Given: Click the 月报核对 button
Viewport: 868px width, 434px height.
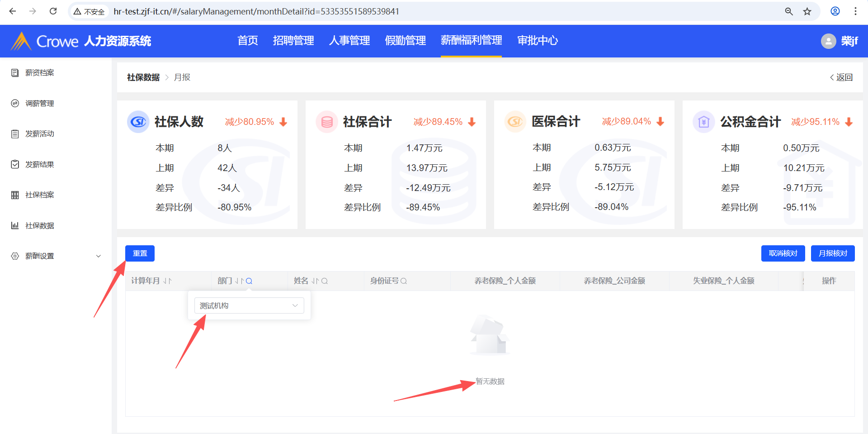Looking at the screenshot, I should coord(832,253).
